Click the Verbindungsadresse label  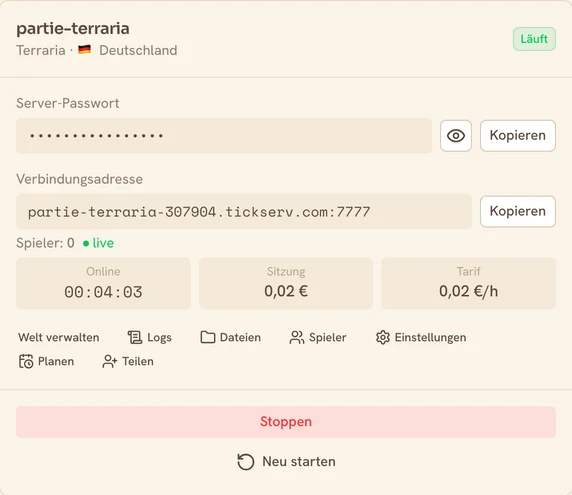click(80, 179)
